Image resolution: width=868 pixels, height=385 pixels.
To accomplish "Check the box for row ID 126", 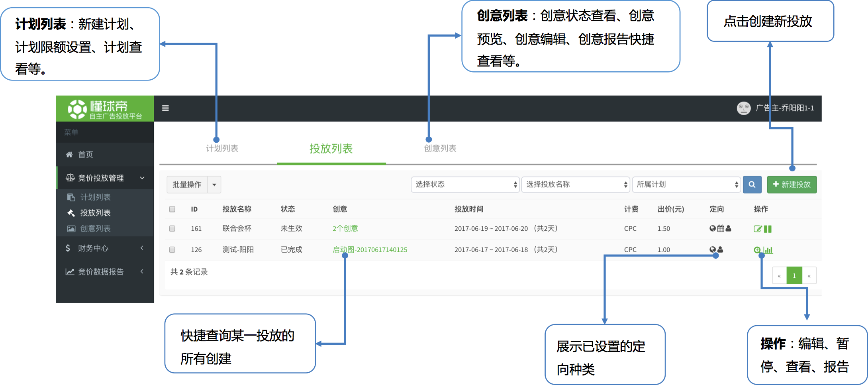I will [x=172, y=249].
